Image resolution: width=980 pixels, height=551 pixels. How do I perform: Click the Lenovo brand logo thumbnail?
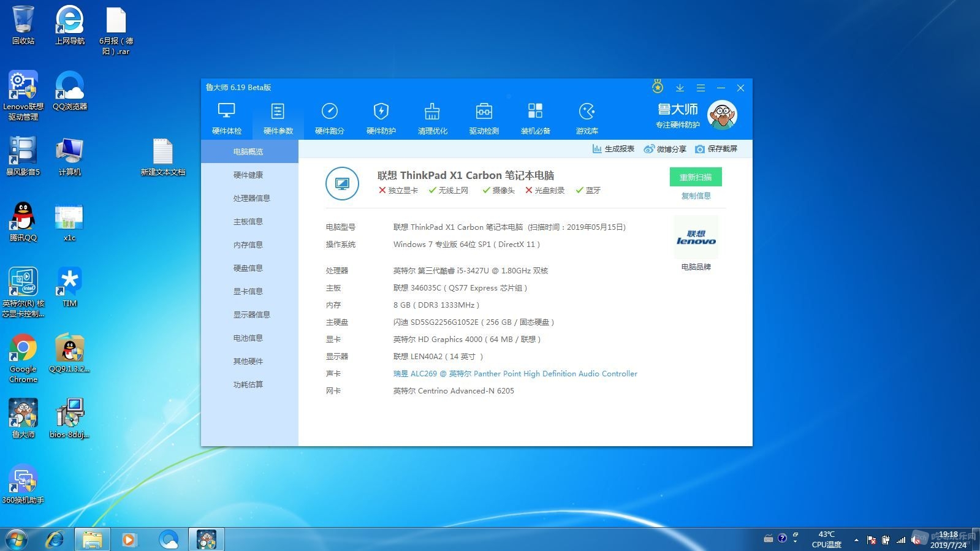point(696,238)
